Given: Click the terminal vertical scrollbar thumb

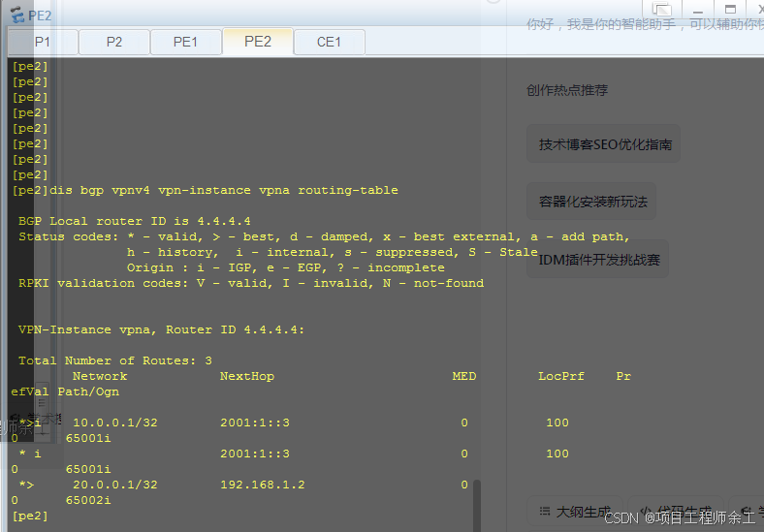Looking at the screenshot, I should point(477,506).
